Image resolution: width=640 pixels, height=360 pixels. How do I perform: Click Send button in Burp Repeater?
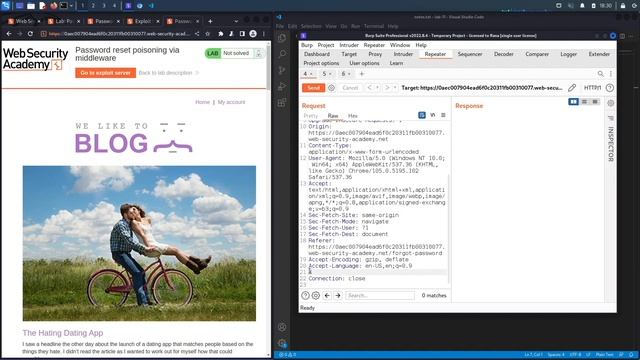click(313, 88)
